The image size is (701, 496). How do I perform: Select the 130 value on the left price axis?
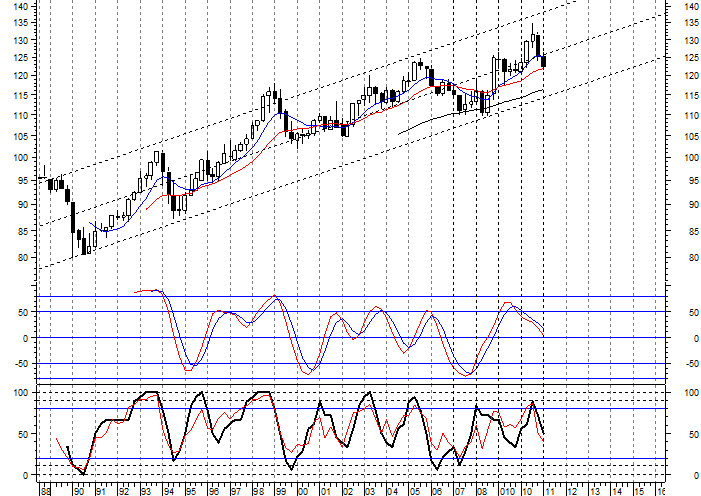coord(20,40)
